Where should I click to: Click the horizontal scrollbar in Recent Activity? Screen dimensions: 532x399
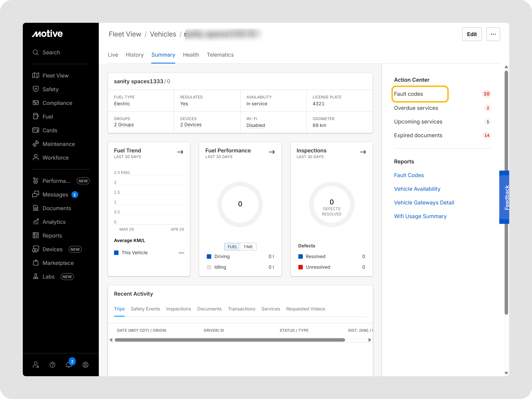(230, 340)
